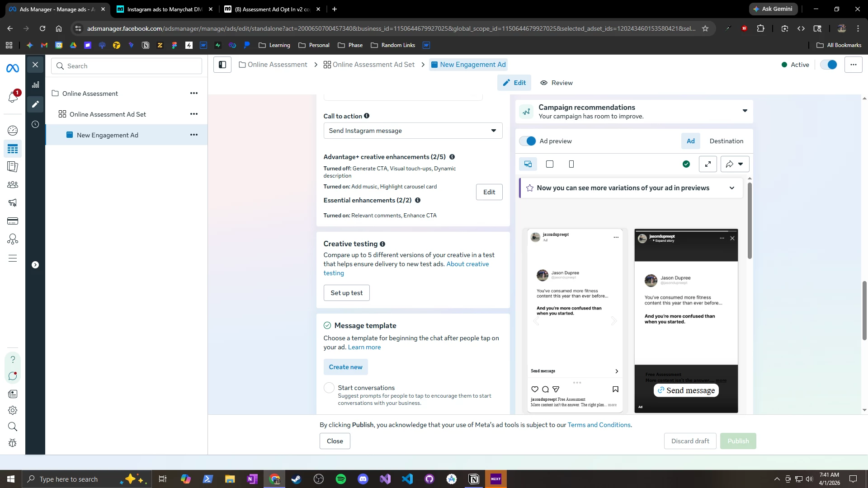868x488 pixels.
Task: Turn off the Ad preview toggle
Action: tap(528, 141)
